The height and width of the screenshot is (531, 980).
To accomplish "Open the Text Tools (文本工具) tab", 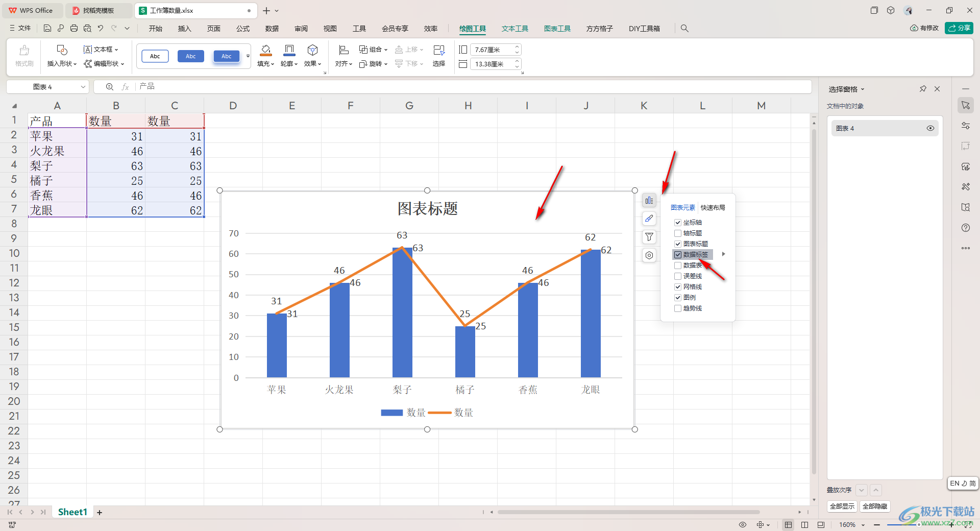I will [x=514, y=29].
